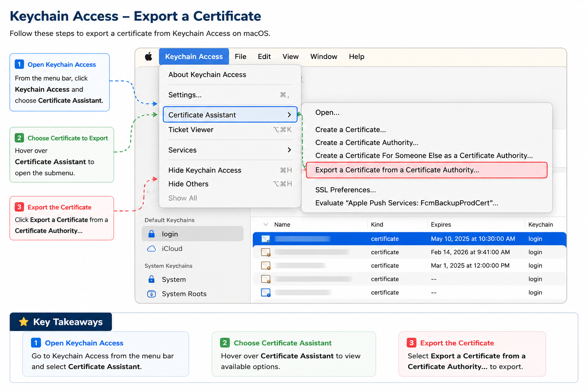The width and height of the screenshot is (588, 392).
Task: Open the View menu
Action: 291,57
